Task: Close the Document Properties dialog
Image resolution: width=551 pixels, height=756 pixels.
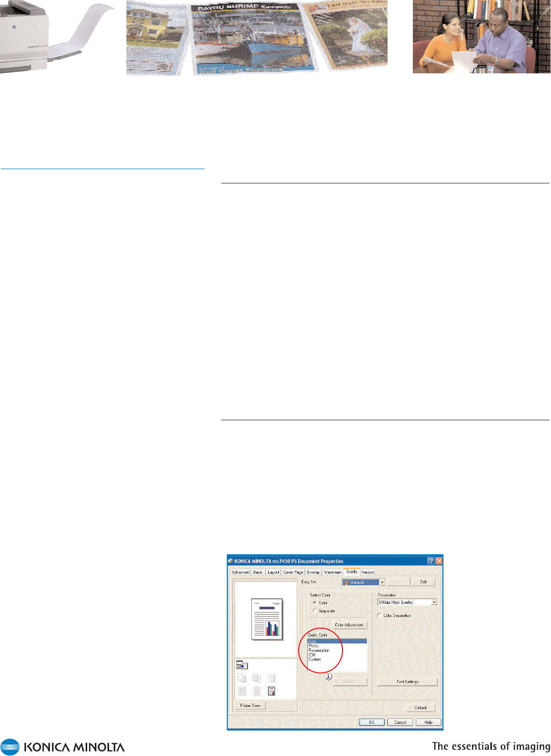Action: click(x=439, y=561)
